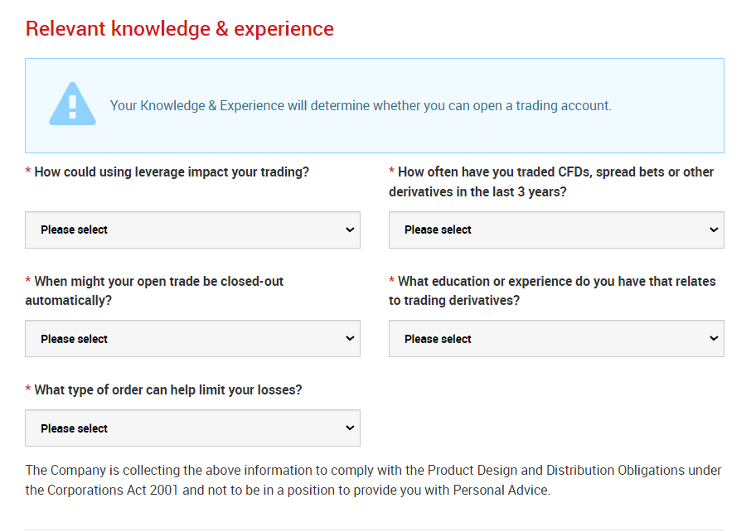Viewport: 756px width, 532px height.
Task: Click the 'How often have you traded CFDs' question label
Action: click(551, 181)
